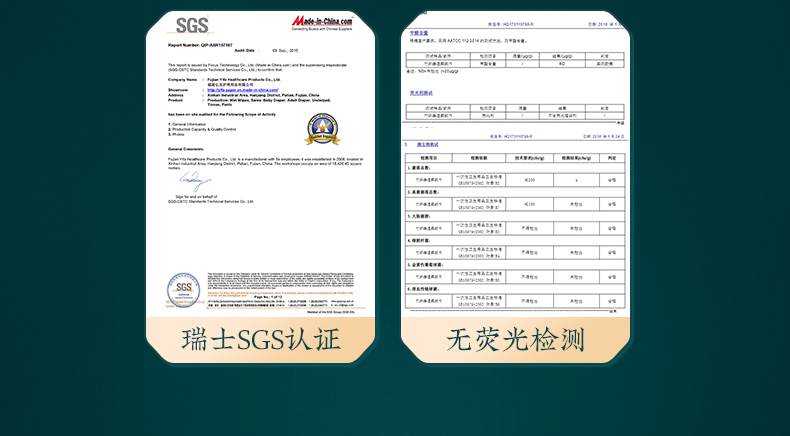
Task: Click the Made-in-China.com logo
Action: coord(327,22)
